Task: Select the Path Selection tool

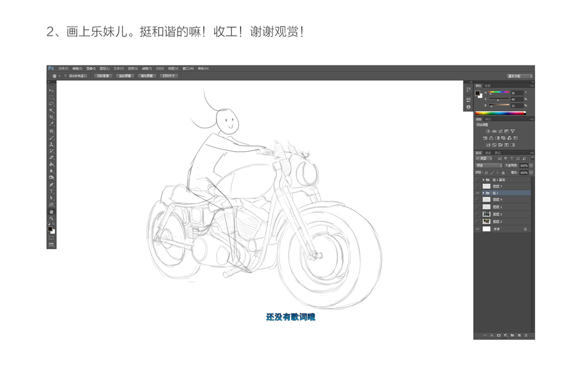Action: pos(51,198)
